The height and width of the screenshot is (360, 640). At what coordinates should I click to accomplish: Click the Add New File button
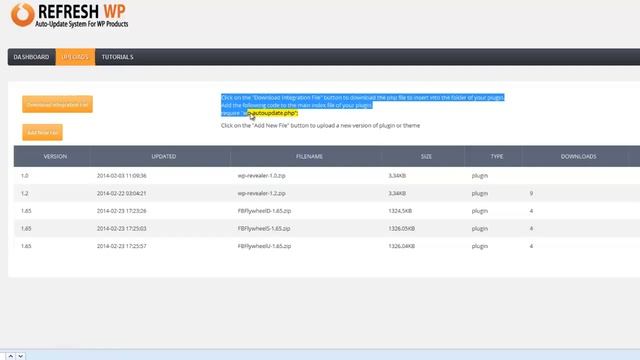point(42,132)
